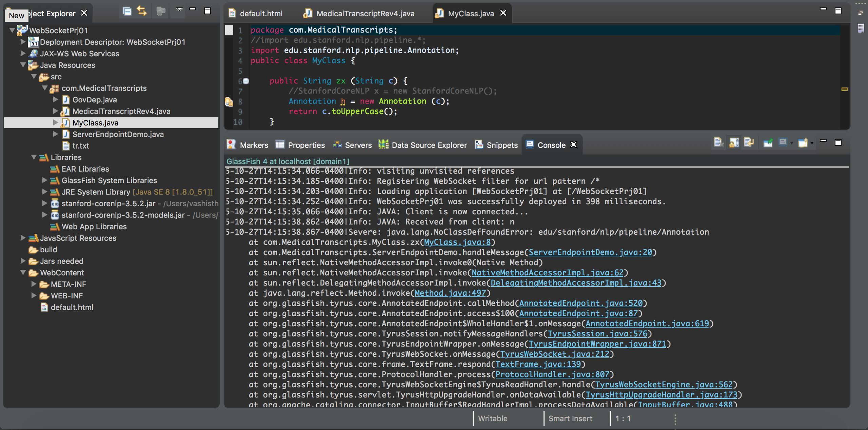Select GovDep.java in Project Explorer
Screen dimensions: 868x430
pyautogui.click(x=95, y=99)
